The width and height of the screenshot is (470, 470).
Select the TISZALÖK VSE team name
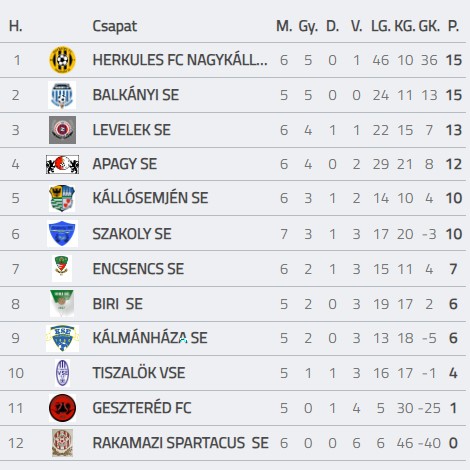139,373
